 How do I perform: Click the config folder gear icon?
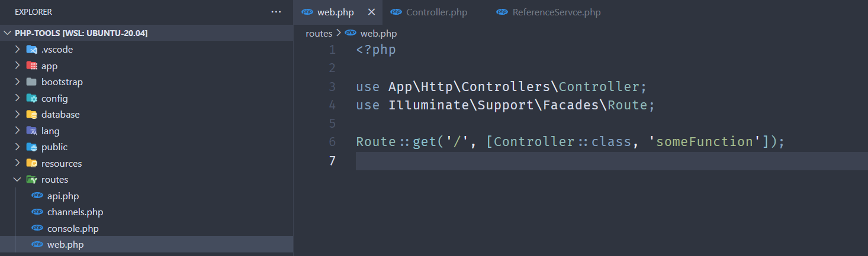click(32, 99)
